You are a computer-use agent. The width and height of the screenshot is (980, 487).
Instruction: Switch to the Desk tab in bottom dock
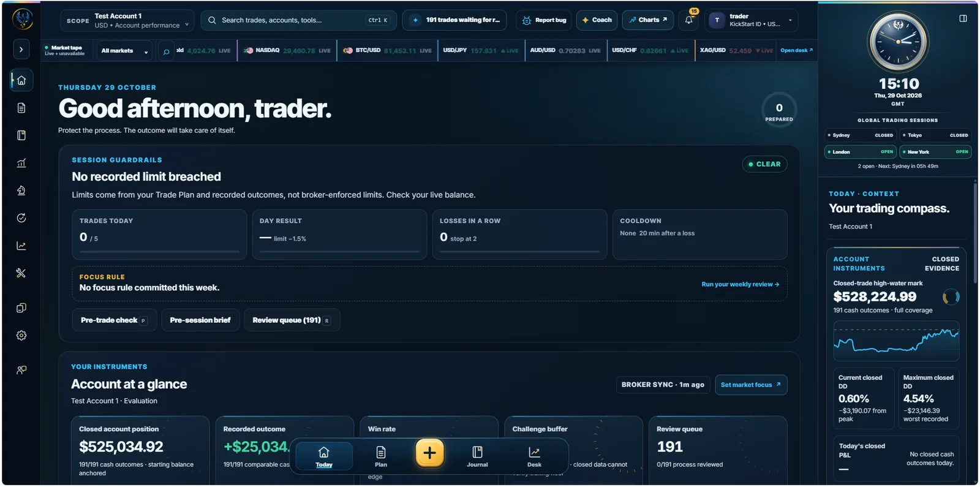pos(534,457)
